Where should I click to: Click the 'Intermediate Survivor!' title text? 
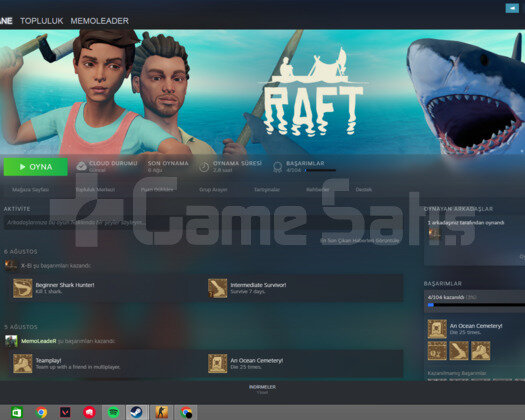point(258,285)
